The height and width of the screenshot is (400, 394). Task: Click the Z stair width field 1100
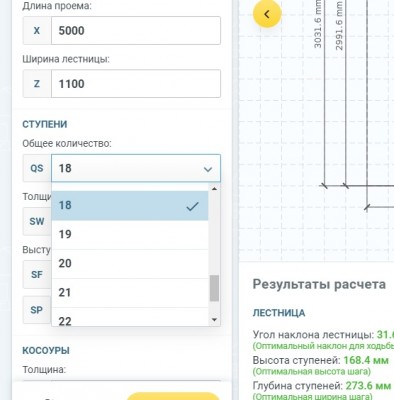click(x=136, y=84)
